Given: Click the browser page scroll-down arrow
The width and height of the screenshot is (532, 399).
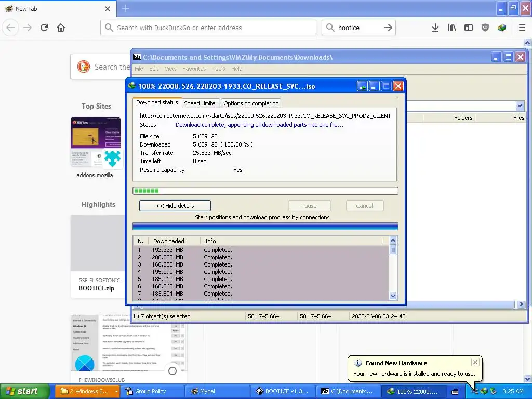Looking at the screenshot, I should point(528,379).
